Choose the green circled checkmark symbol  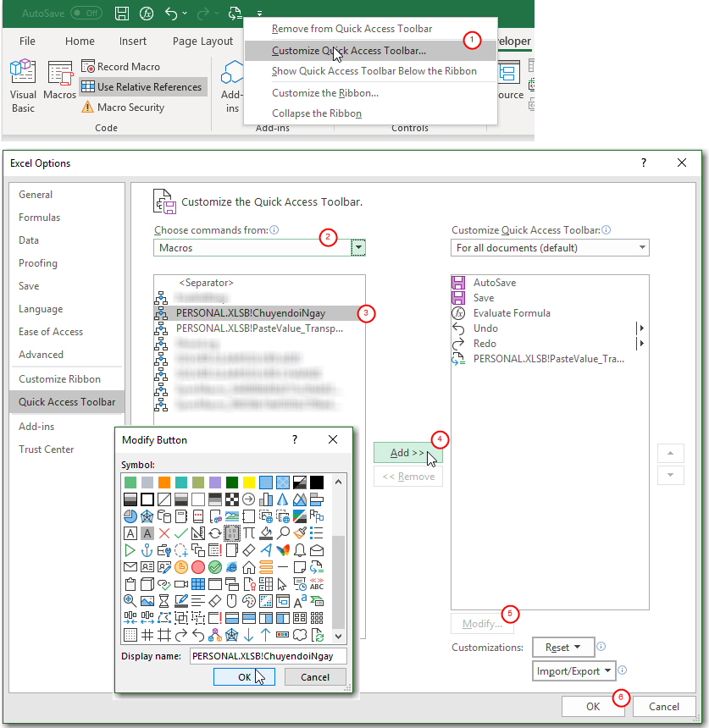tap(214, 567)
